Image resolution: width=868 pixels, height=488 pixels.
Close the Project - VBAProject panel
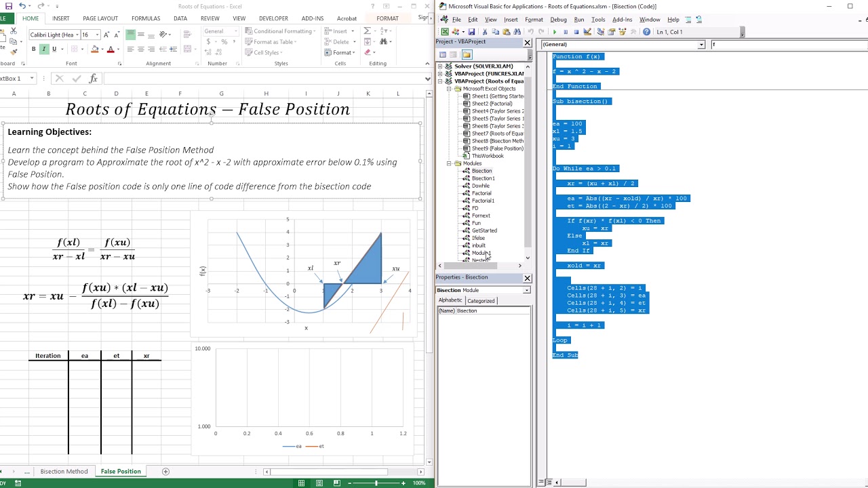[x=527, y=42]
